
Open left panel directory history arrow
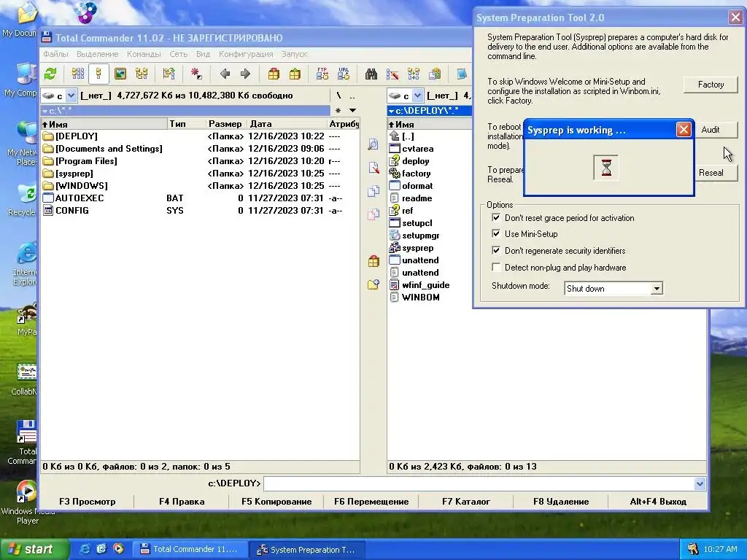352,111
